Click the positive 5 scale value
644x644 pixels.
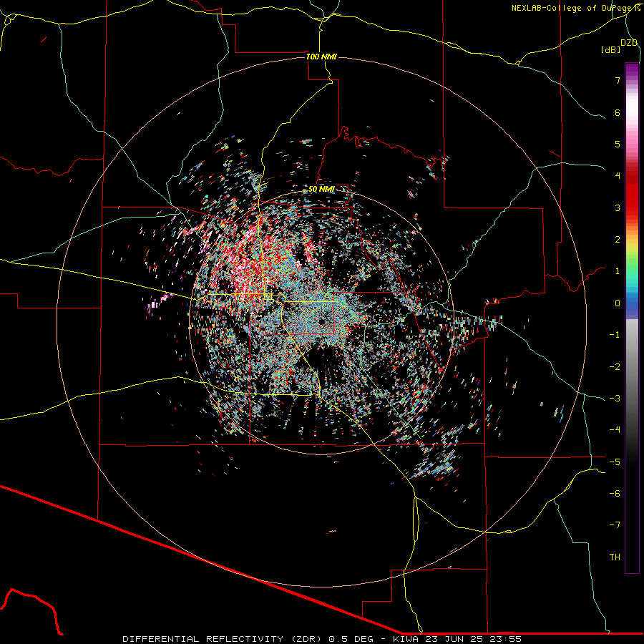tap(618, 144)
